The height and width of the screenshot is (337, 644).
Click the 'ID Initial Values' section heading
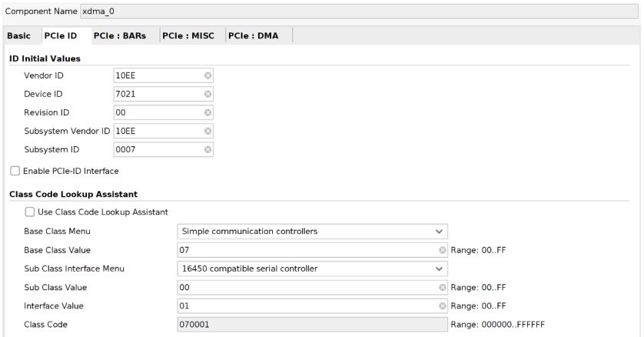coord(45,58)
